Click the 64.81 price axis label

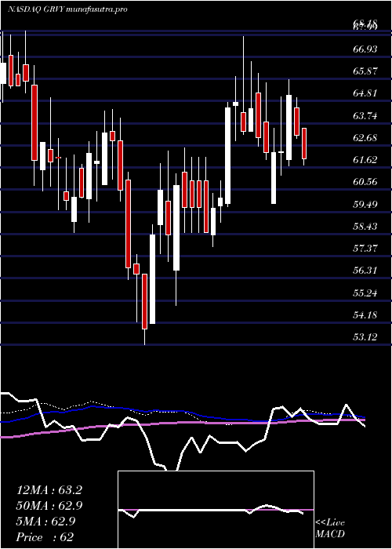(x=365, y=93)
